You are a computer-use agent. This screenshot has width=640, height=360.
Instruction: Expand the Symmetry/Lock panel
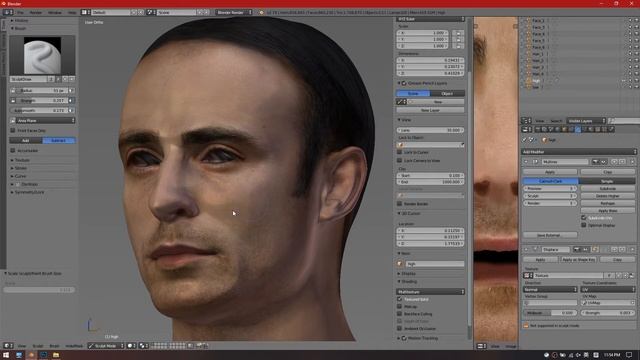29,192
